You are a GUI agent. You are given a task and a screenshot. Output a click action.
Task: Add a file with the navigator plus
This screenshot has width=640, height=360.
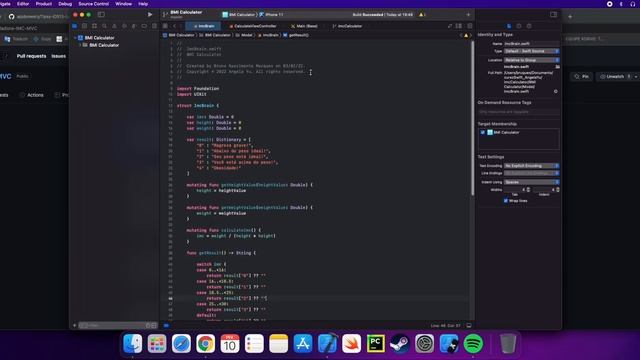coord(74,325)
